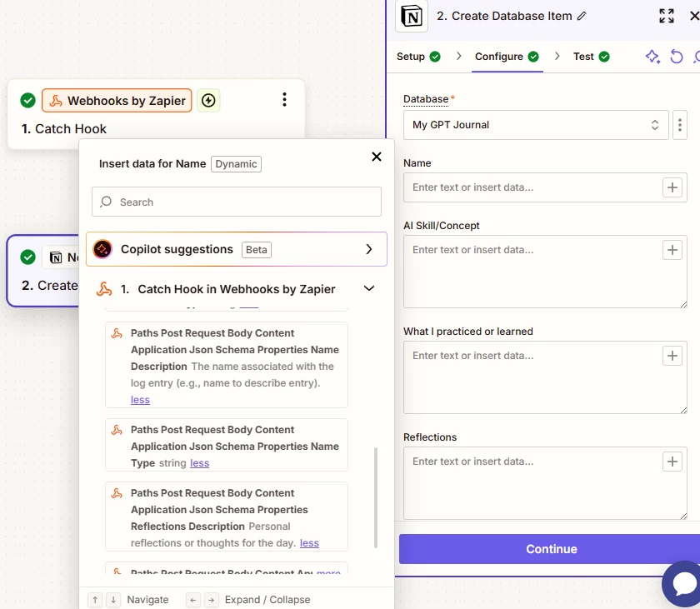Click green check on Notion step card
The height and width of the screenshot is (609, 700).
click(27, 257)
